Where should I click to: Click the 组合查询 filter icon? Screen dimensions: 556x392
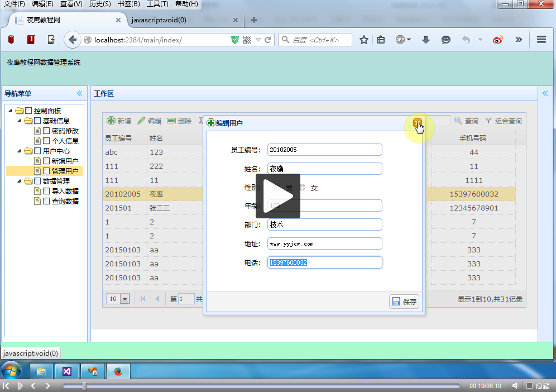(488, 121)
